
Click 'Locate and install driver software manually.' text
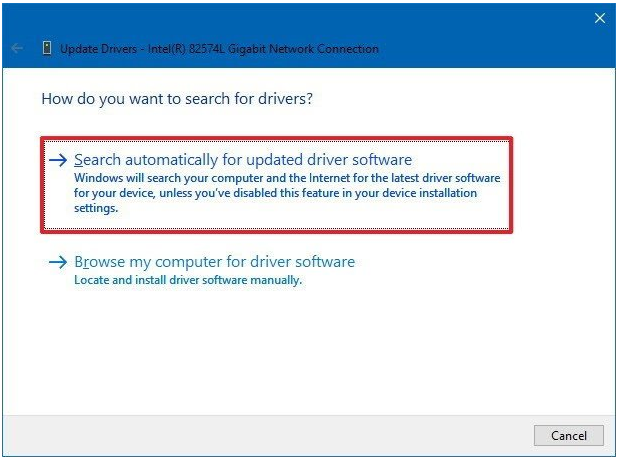click(x=188, y=280)
